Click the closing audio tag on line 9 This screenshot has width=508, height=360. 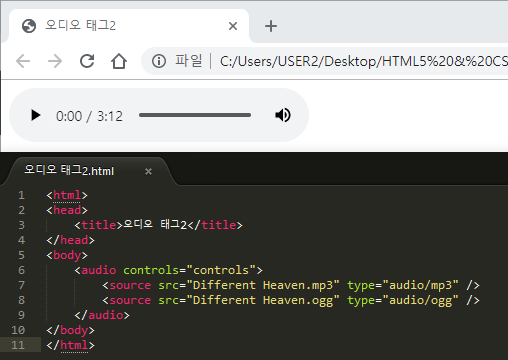tap(102, 315)
